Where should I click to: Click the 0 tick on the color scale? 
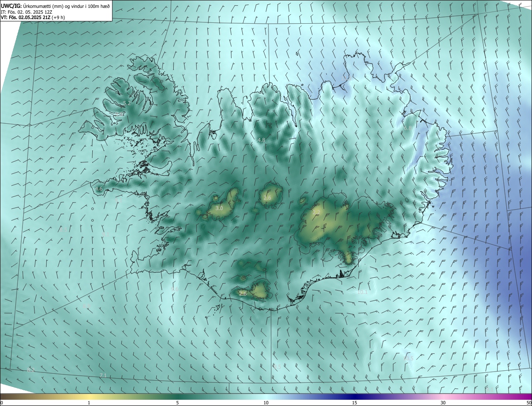point(2,403)
